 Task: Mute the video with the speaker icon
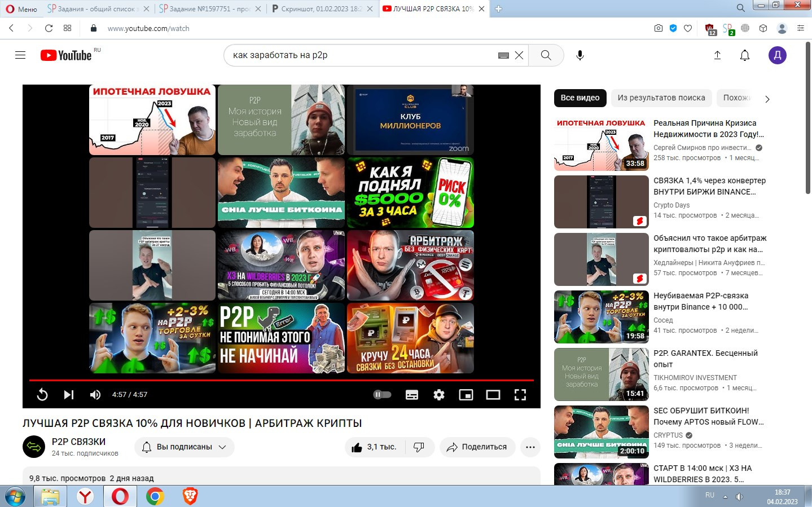coord(95,395)
